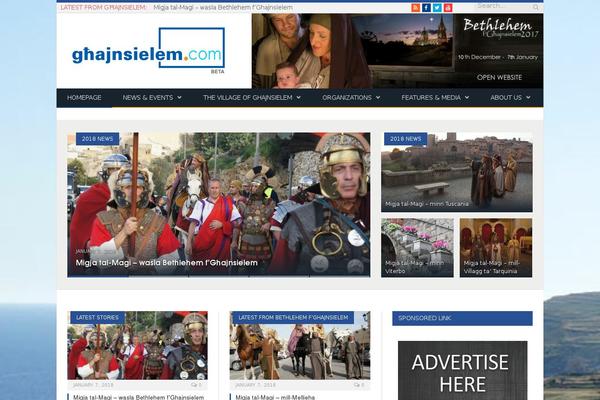Click the Latest from Għajnsielem ticker label

[x=103, y=7]
